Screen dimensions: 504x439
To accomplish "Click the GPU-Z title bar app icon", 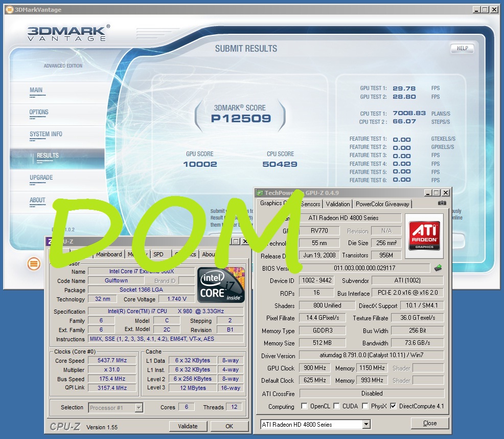I will (x=260, y=193).
